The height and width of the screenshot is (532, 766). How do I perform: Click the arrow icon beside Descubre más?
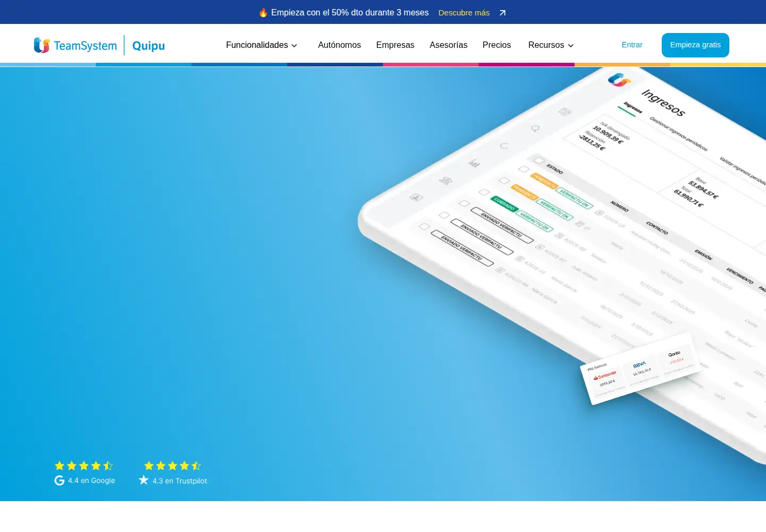tap(503, 13)
